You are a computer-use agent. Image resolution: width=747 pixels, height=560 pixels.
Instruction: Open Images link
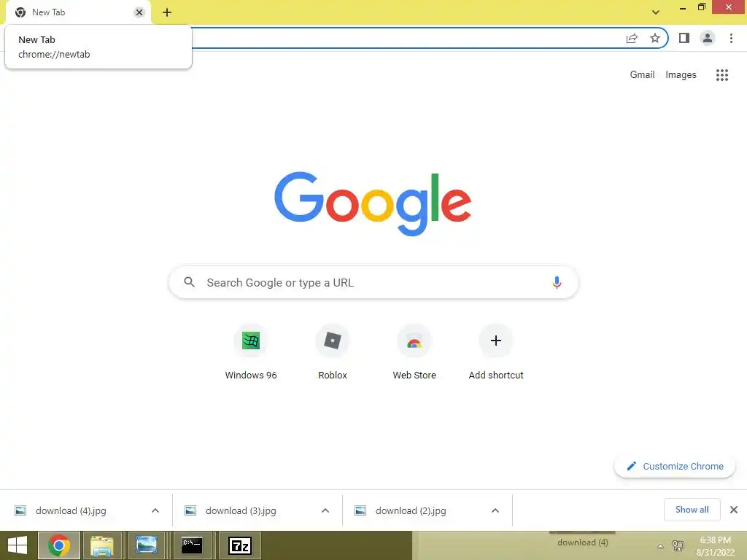pos(681,75)
